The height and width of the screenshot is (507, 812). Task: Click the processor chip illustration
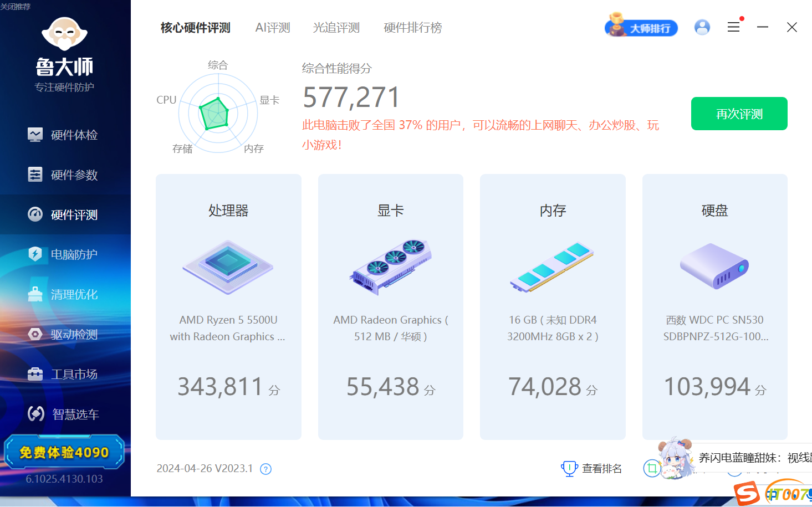point(228,267)
